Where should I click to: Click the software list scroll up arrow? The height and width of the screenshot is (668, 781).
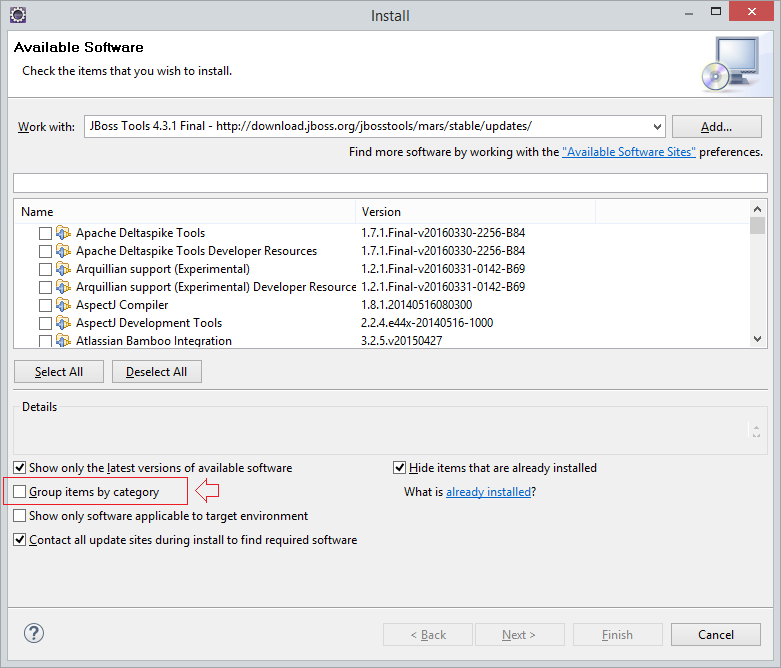pyautogui.click(x=757, y=209)
